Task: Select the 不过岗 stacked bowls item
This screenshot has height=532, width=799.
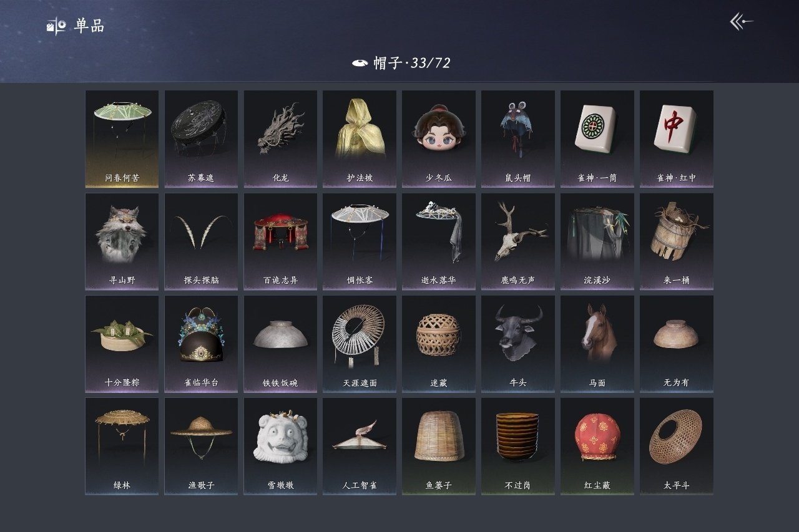Action: 518,447
